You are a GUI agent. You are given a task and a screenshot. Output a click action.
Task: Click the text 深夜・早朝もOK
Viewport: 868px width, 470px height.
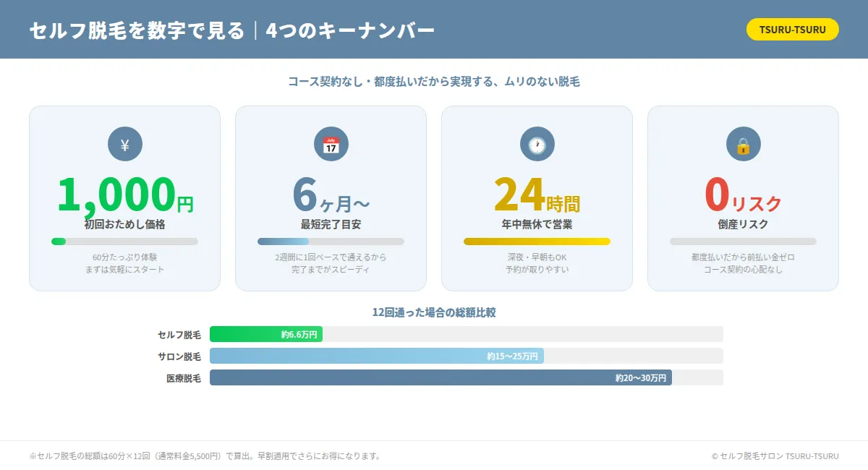pos(537,257)
